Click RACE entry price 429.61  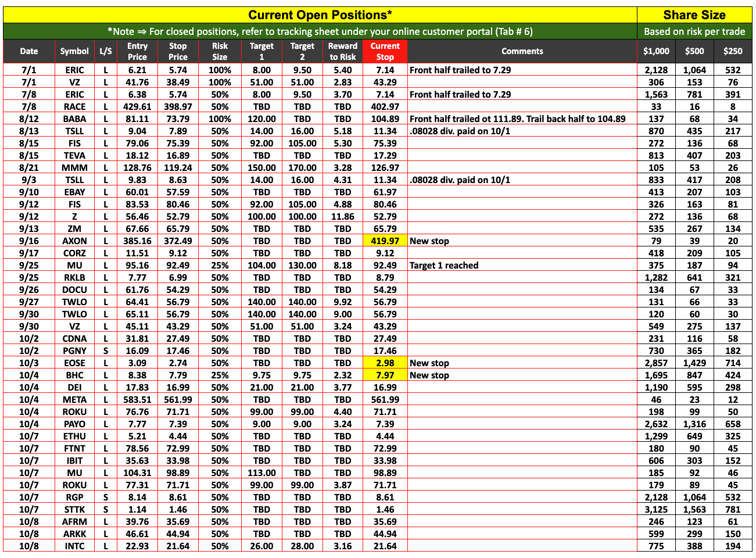click(x=137, y=106)
